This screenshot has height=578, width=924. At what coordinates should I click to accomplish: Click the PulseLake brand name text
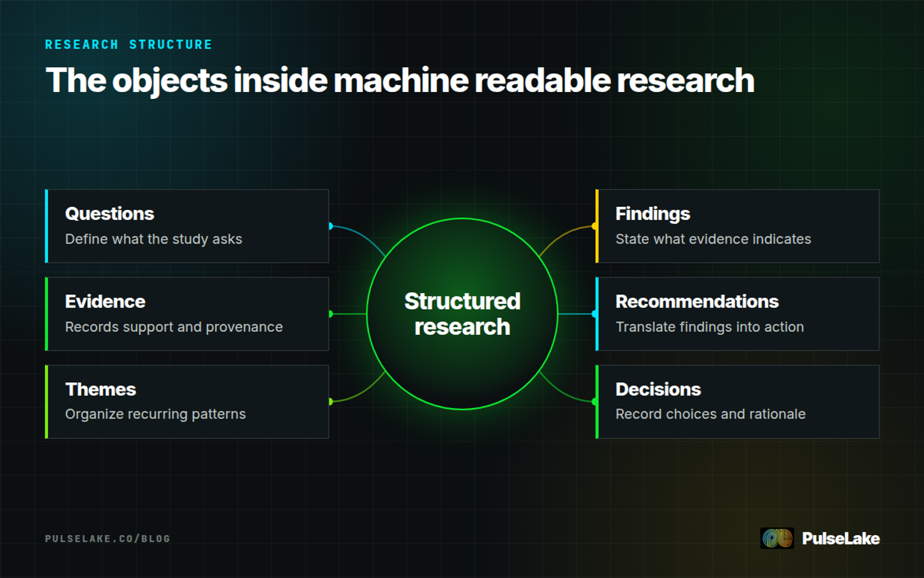click(840, 539)
